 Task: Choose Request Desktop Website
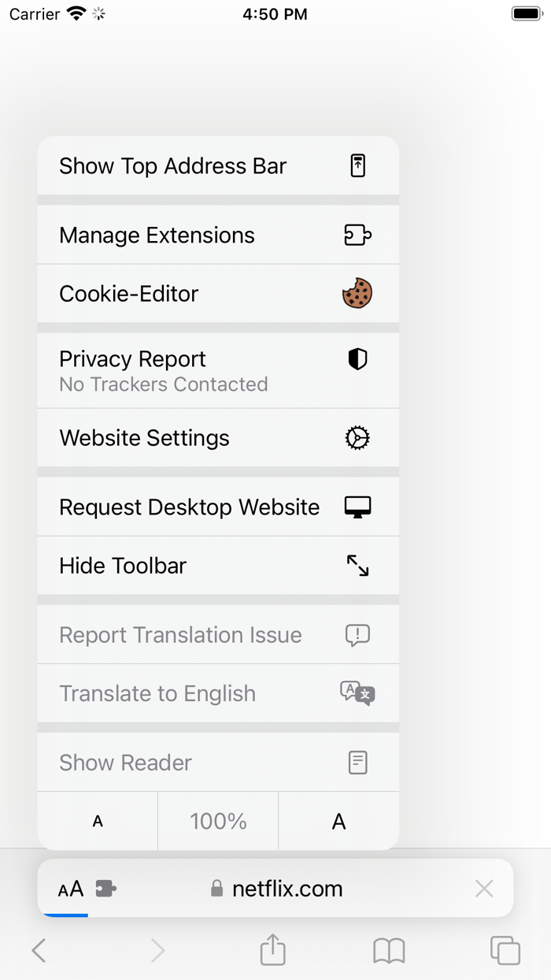pos(218,507)
